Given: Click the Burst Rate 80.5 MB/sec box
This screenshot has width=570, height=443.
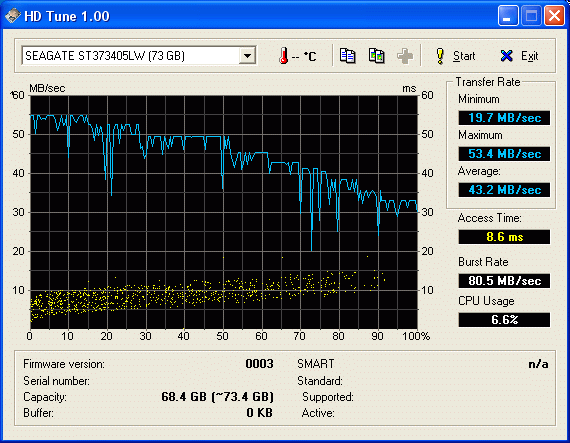Looking at the screenshot, I should 504,281.
